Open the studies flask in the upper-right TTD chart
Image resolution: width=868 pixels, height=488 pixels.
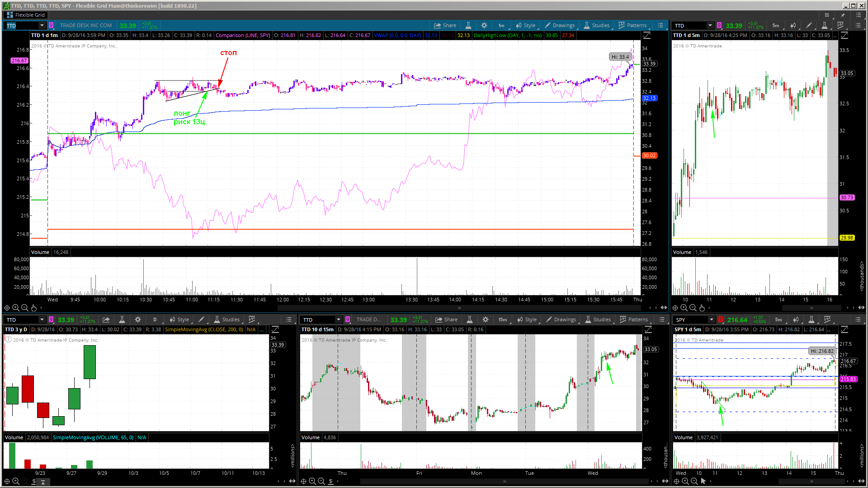(825, 25)
